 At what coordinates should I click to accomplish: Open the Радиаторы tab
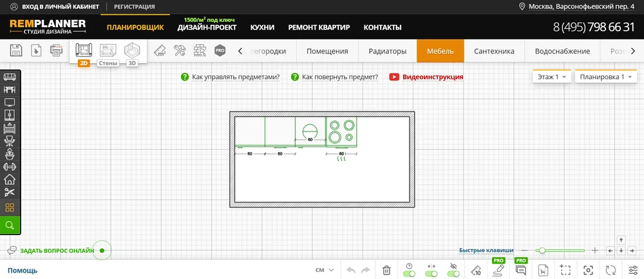click(x=387, y=51)
